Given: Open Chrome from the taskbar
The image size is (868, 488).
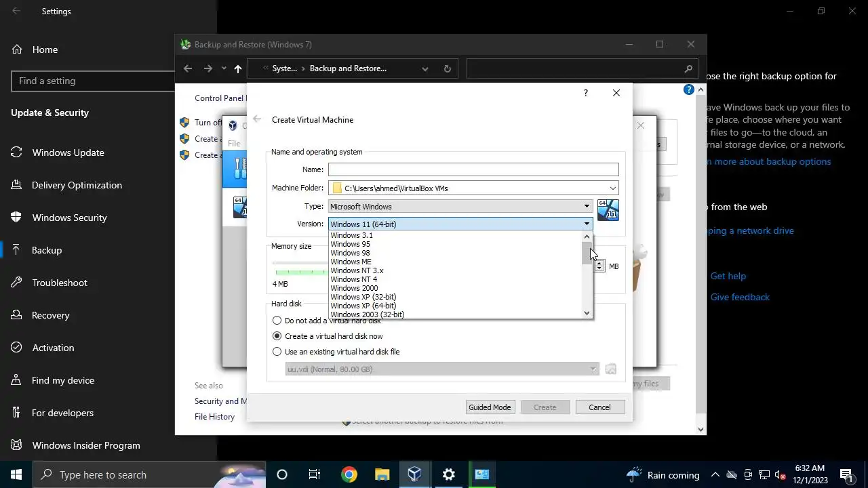Looking at the screenshot, I should pos(349,474).
